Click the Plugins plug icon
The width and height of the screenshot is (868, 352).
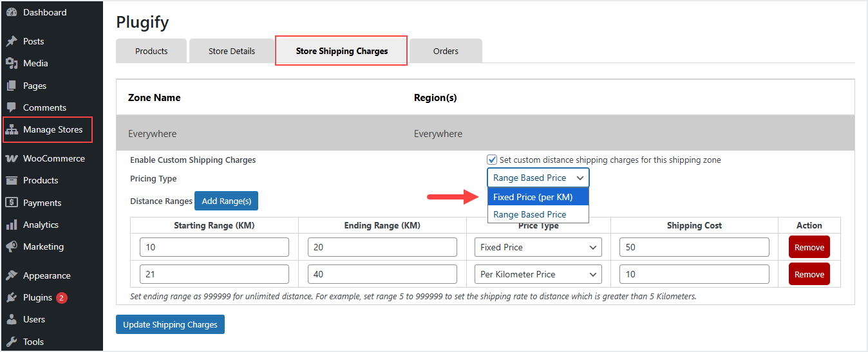point(11,297)
